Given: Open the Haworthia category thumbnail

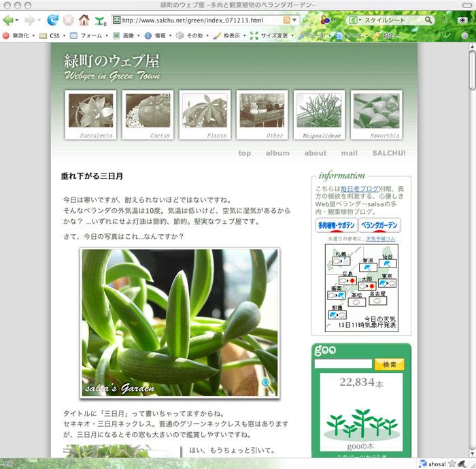Looking at the screenshot, I should pos(376,114).
